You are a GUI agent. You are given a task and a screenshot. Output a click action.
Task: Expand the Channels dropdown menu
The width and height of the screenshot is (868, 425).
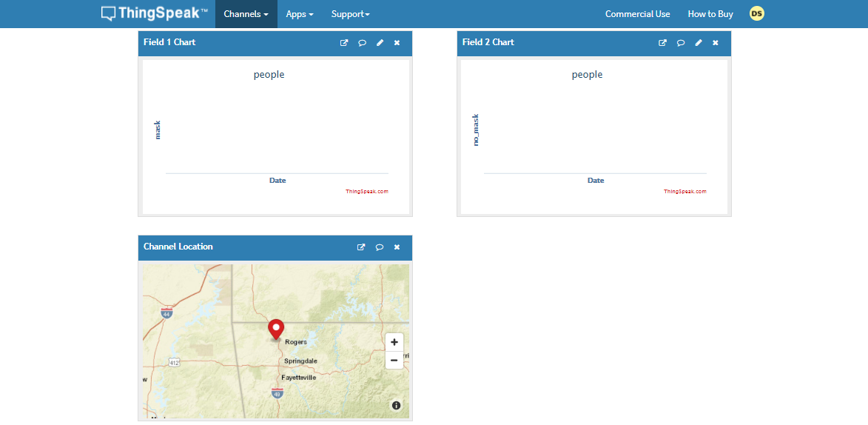246,14
